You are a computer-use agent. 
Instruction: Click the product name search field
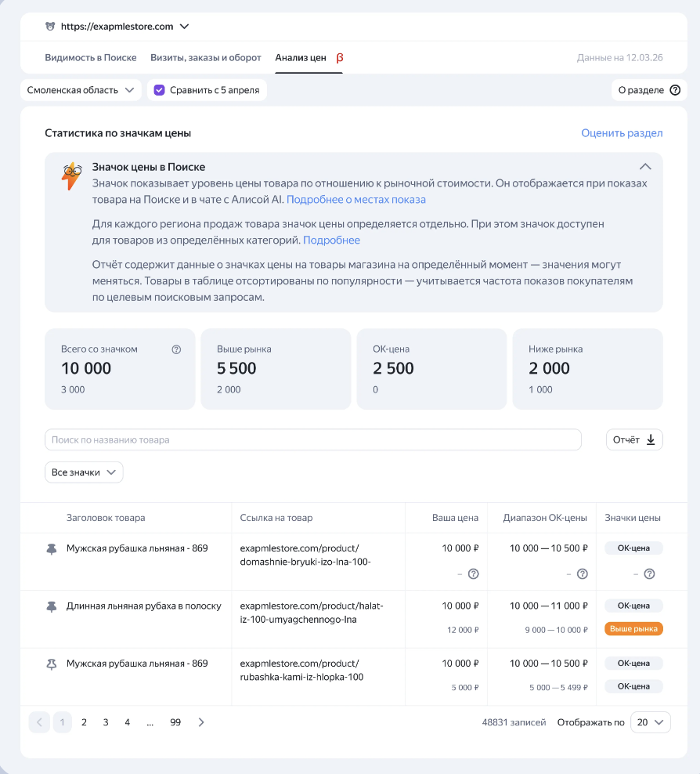click(313, 439)
